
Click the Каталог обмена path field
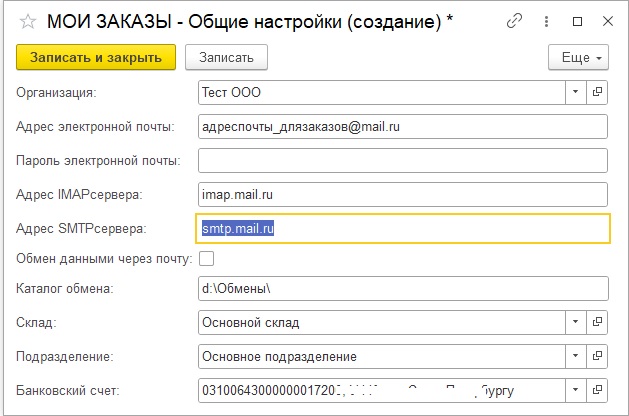pyautogui.click(x=402, y=290)
